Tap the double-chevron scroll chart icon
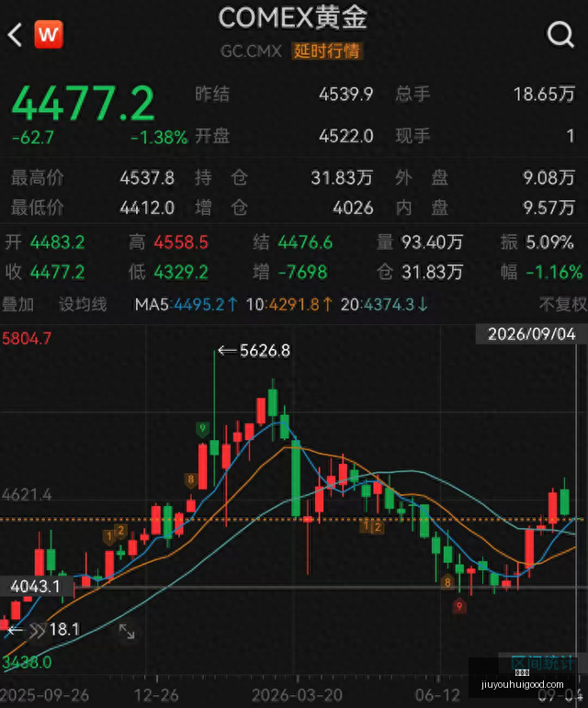Image resolution: width=588 pixels, height=708 pixels. pyautogui.click(x=37, y=631)
